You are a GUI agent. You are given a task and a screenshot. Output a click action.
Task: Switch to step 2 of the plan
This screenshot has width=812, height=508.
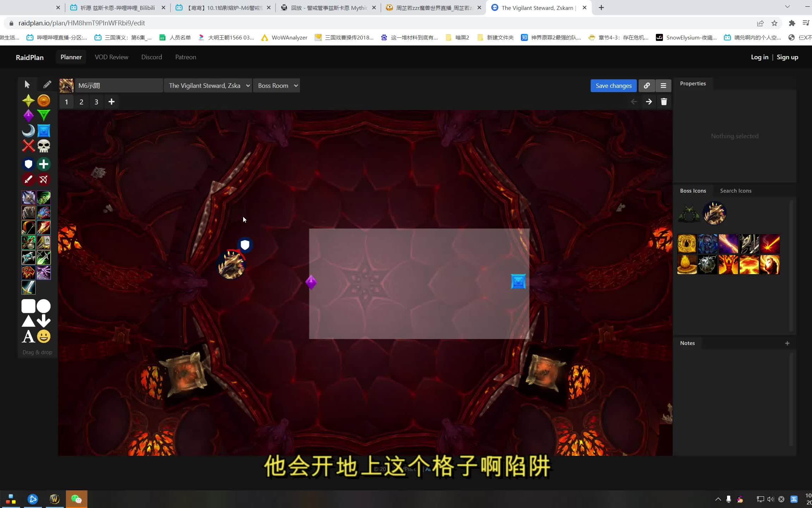point(81,102)
